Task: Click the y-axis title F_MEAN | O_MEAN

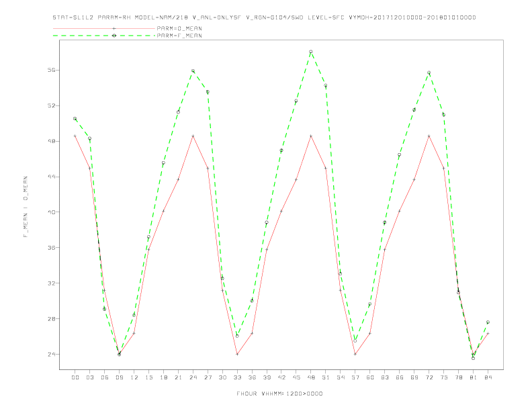Action: coord(26,207)
